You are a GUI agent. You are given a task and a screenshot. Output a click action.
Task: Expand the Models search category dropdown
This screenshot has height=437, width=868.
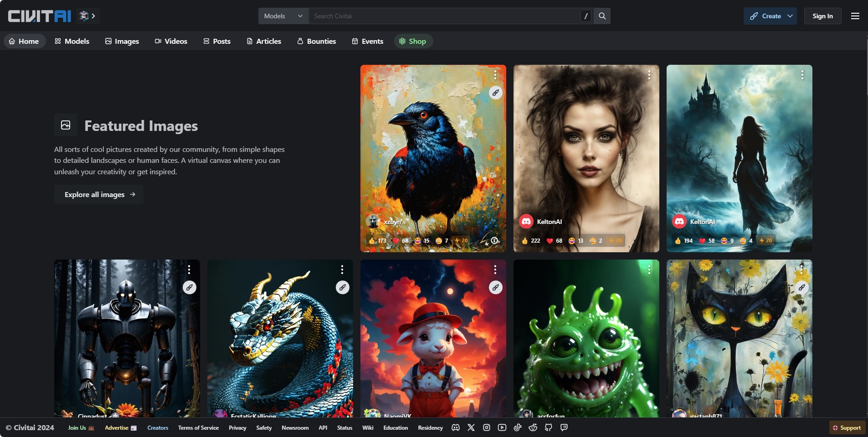tap(283, 16)
